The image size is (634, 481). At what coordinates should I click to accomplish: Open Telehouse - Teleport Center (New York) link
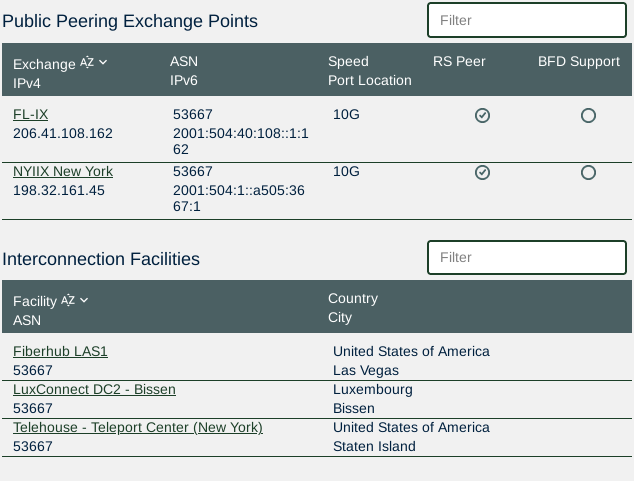click(138, 427)
